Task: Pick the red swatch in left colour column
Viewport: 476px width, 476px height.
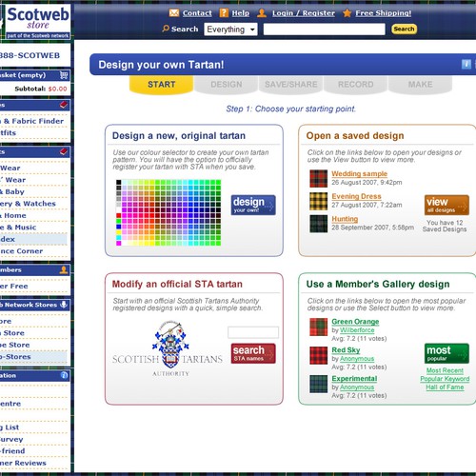Action: click(x=119, y=215)
